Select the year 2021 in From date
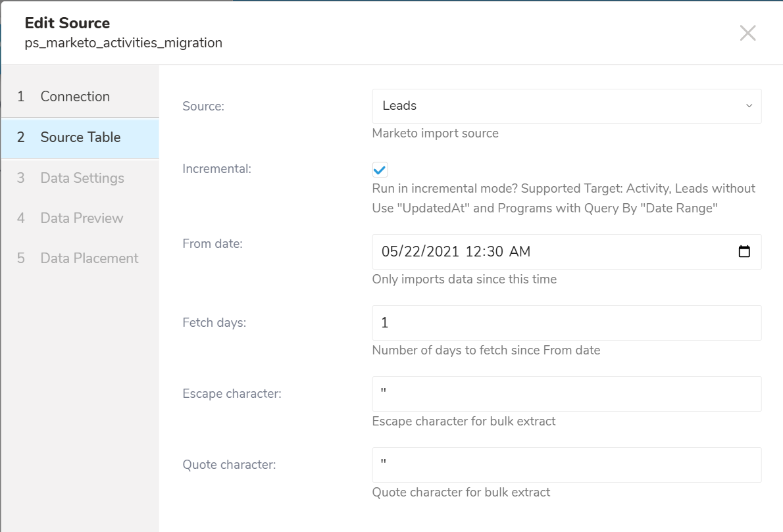Viewport: 783px width, 532px height. [443, 252]
